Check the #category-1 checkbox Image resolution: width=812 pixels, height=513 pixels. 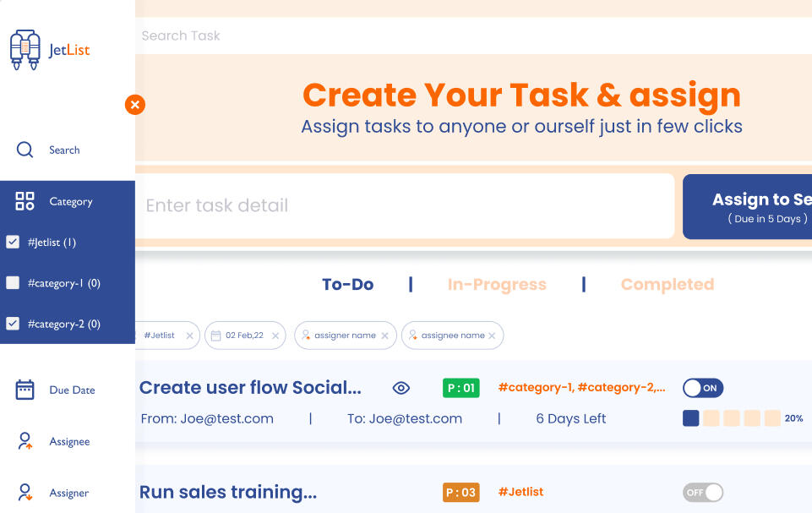click(x=13, y=283)
